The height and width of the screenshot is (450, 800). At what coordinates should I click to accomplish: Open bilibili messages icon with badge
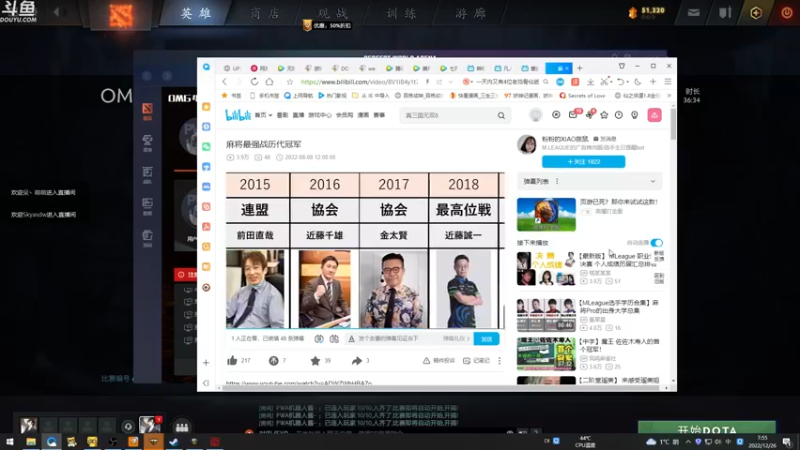coord(574,114)
